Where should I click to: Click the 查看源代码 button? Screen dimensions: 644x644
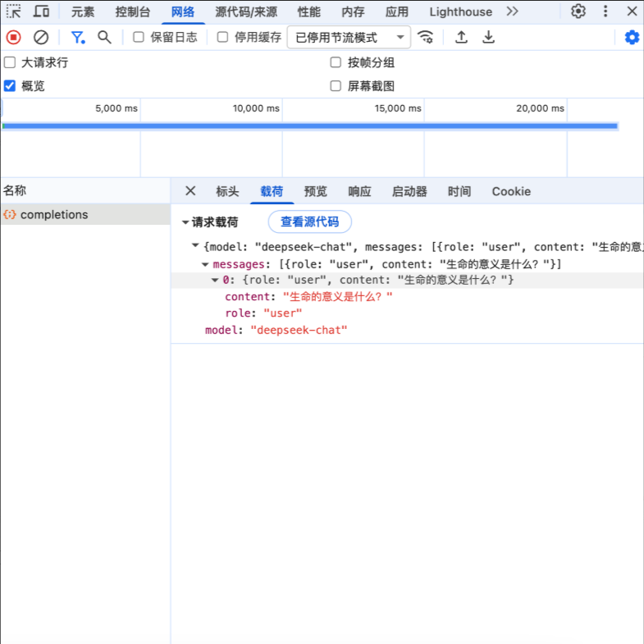pos(309,222)
